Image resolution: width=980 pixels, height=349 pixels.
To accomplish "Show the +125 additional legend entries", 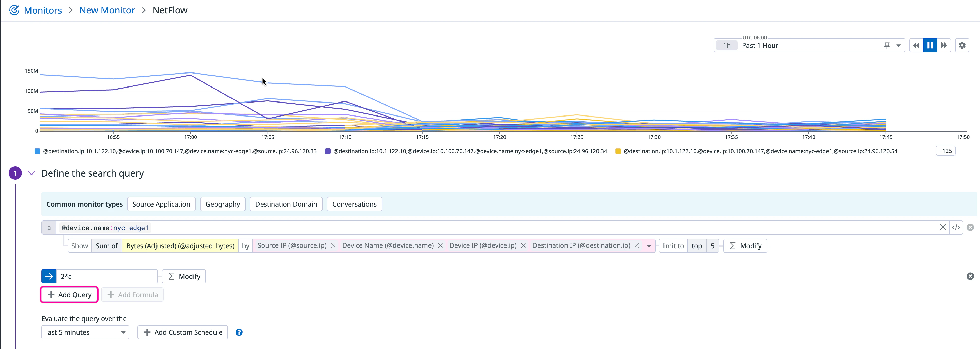I will [945, 151].
